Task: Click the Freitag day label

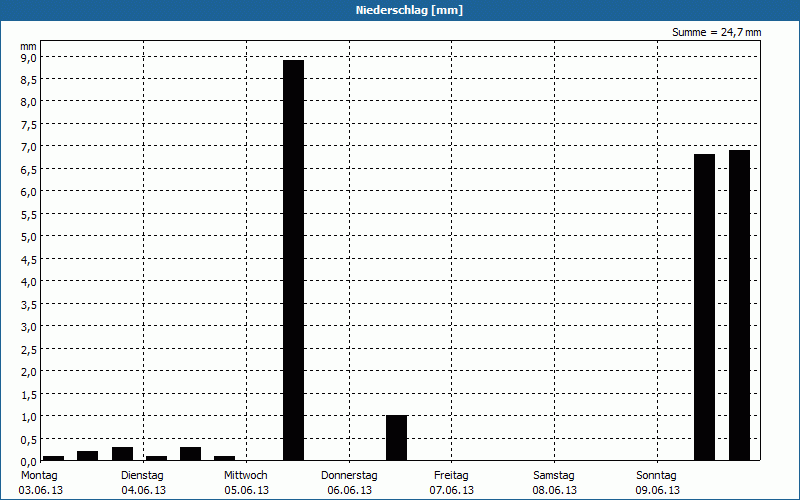Action: point(451,475)
